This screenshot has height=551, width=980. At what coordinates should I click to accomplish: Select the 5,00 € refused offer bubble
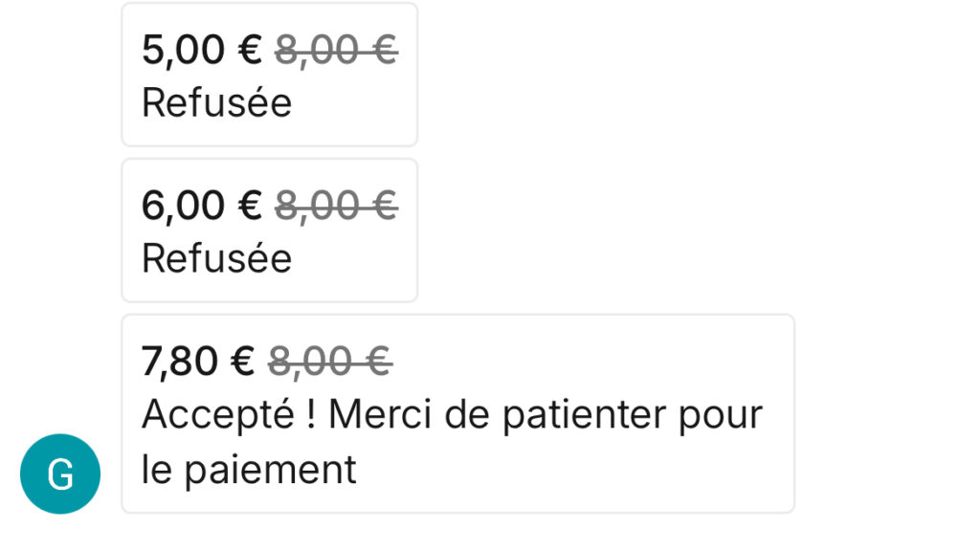(x=269, y=75)
